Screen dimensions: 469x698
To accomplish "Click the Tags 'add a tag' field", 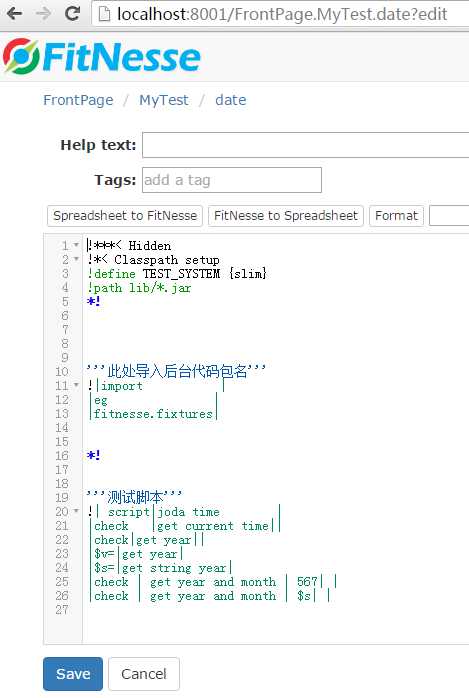I will pos(232,180).
